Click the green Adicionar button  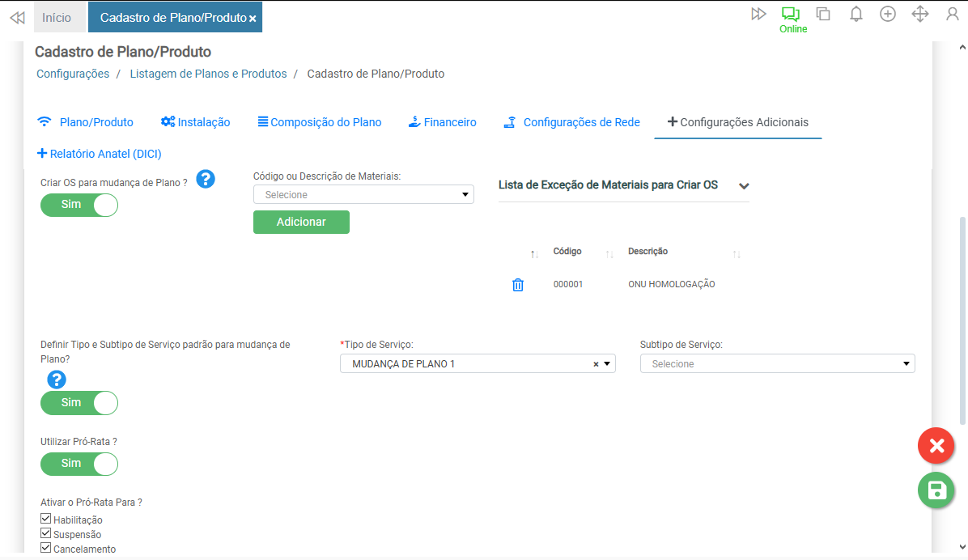[x=301, y=222]
